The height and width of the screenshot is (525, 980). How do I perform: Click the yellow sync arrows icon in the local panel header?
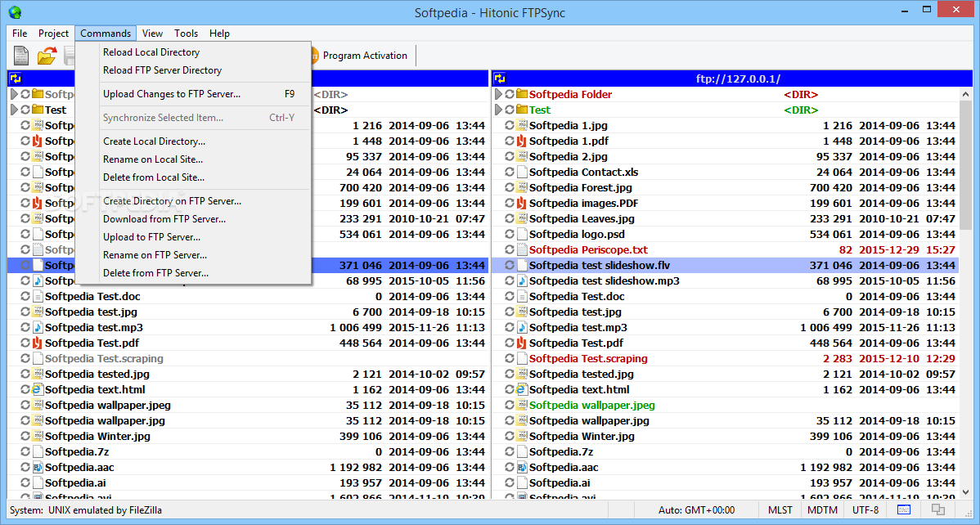point(16,79)
